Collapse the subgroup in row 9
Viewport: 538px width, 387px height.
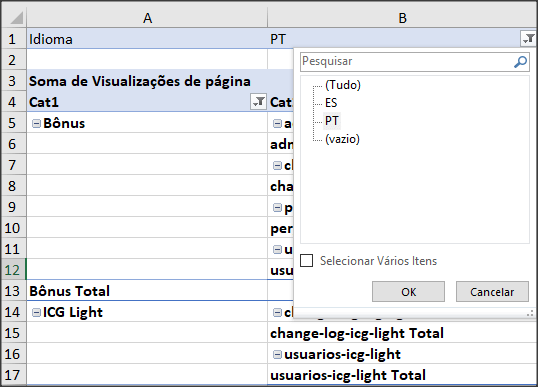click(277, 208)
